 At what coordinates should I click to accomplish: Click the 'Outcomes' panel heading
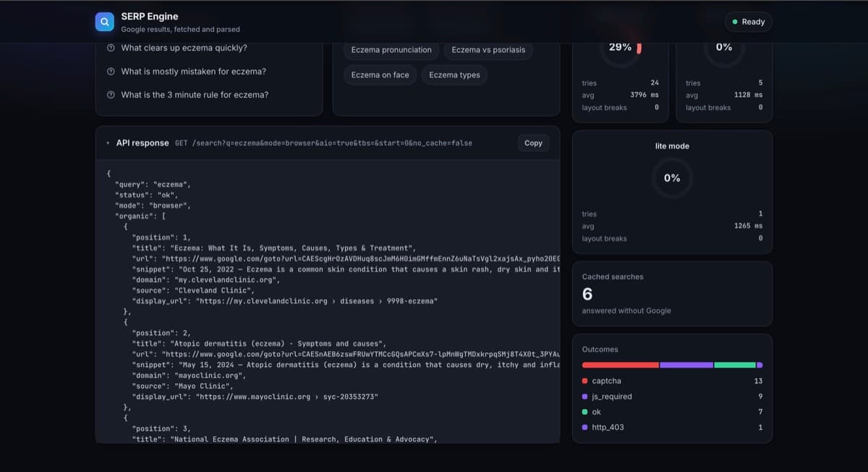point(600,349)
